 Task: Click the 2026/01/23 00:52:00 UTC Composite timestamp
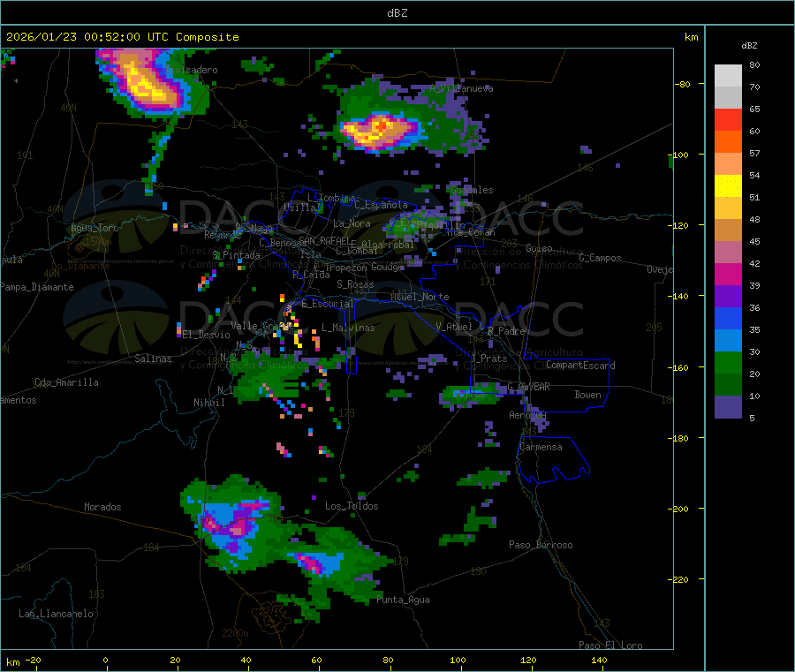coord(122,37)
